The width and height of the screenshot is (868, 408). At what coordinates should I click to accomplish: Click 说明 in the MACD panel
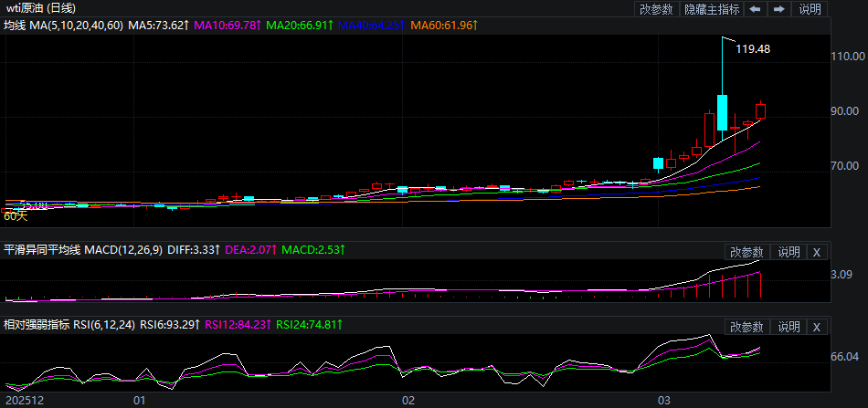[x=789, y=252]
